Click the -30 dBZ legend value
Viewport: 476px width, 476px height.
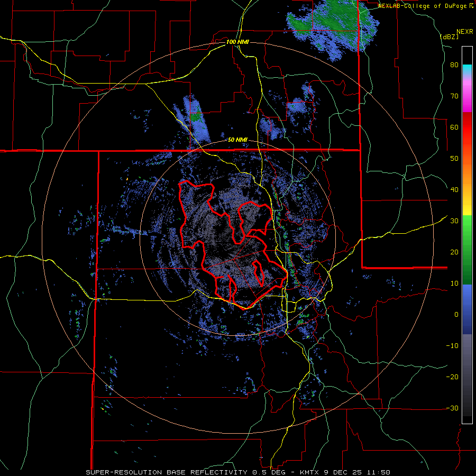452,408
